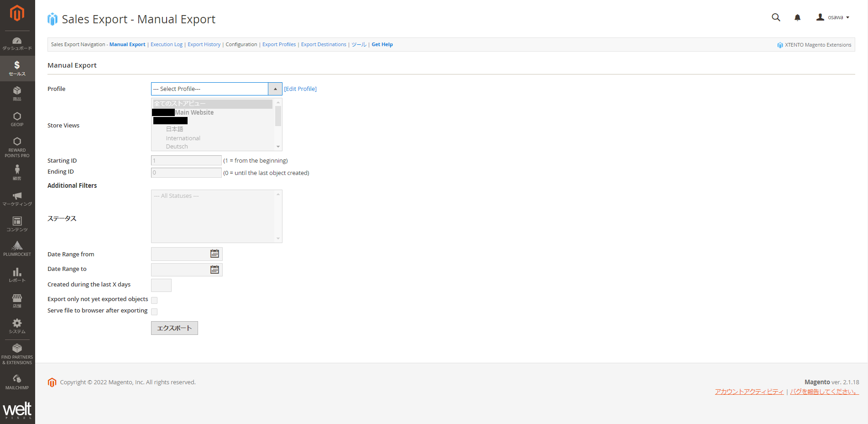The image size is (868, 424).
Task: Open the MAILCHIMP sidebar panel
Action: [17, 381]
